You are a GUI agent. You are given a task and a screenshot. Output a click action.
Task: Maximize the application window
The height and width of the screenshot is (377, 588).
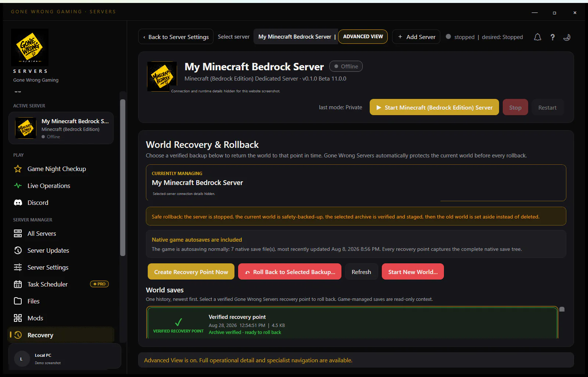pyautogui.click(x=554, y=13)
